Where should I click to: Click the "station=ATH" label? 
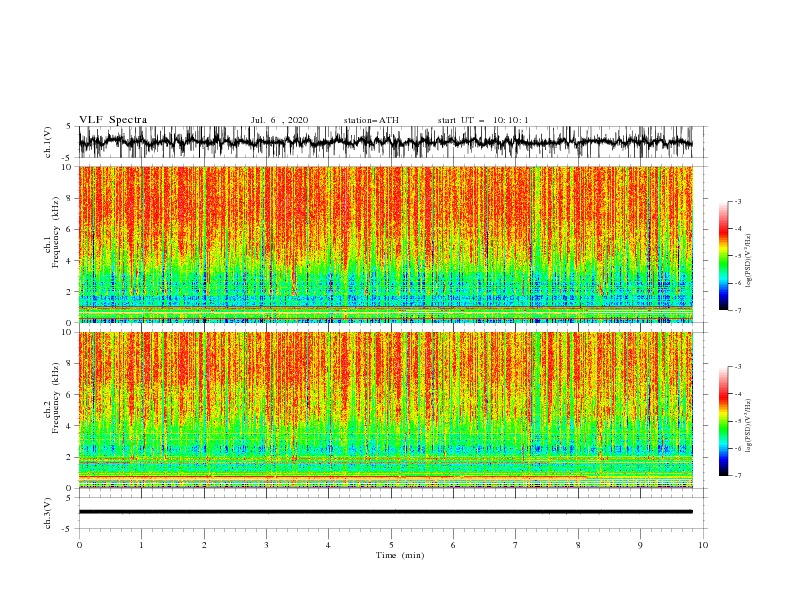(x=371, y=120)
